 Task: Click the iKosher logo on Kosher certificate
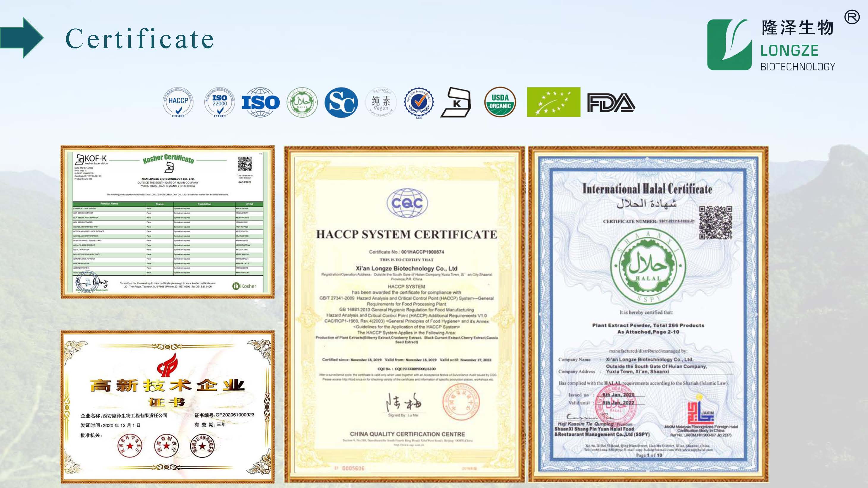pyautogui.click(x=244, y=286)
